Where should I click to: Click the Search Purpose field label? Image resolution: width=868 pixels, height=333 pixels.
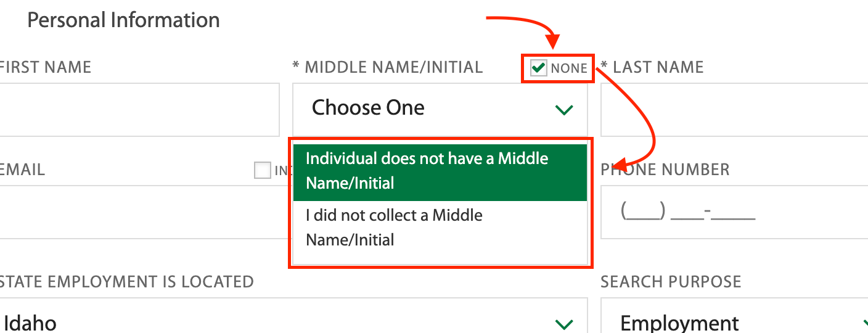tap(671, 282)
